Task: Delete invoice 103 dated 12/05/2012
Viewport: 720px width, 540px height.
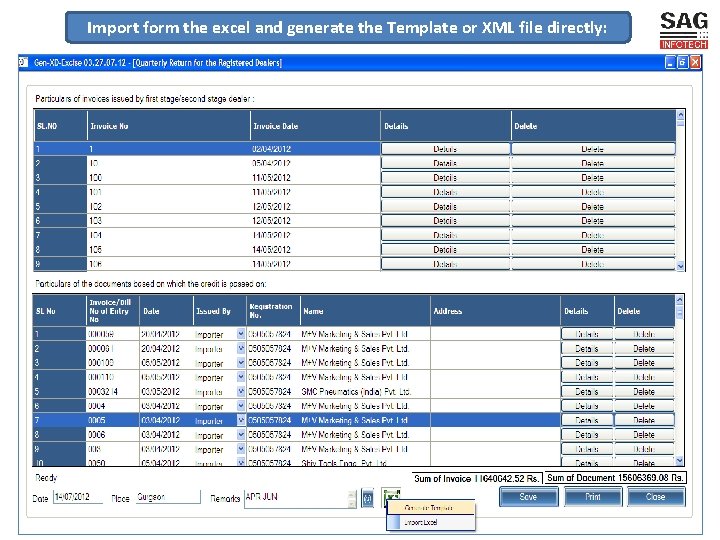Action: pyautogui.click(x=593, y=221)
